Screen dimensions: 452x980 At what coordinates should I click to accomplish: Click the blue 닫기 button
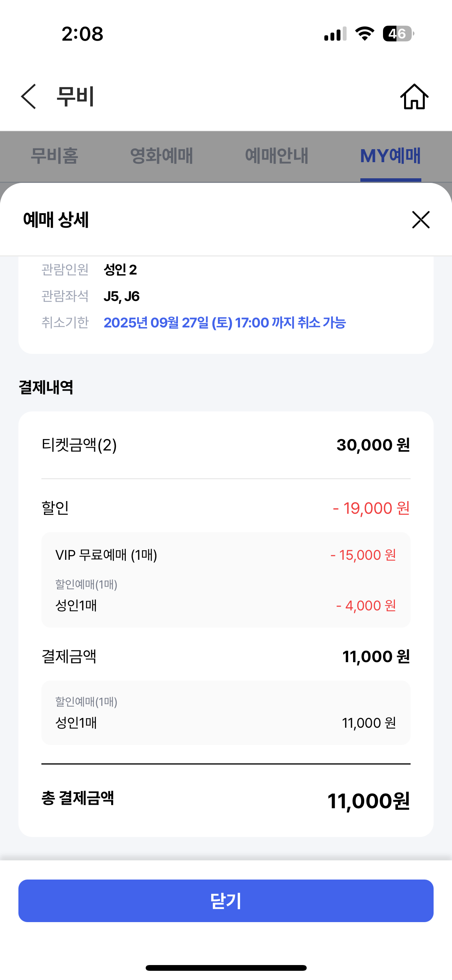click(226, 901)
